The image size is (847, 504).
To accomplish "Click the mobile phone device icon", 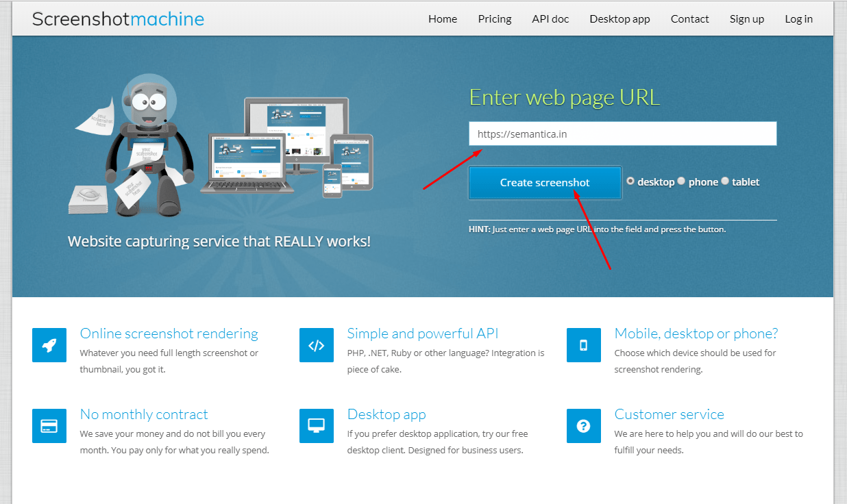I will [584, 345].
